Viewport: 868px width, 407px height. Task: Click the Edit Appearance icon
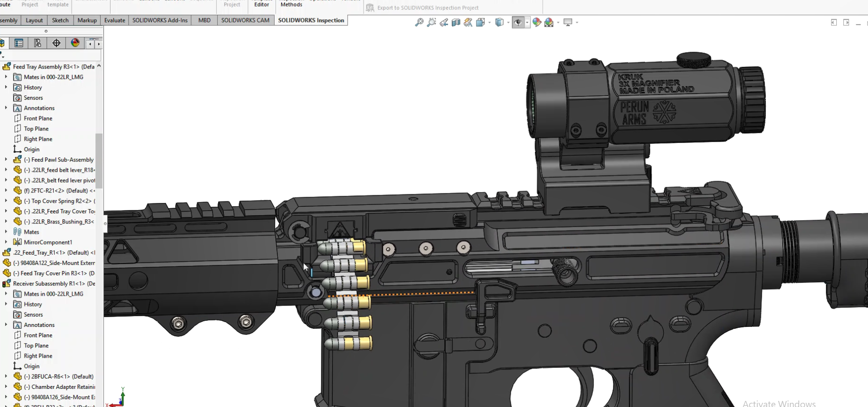tap(537, 22)
